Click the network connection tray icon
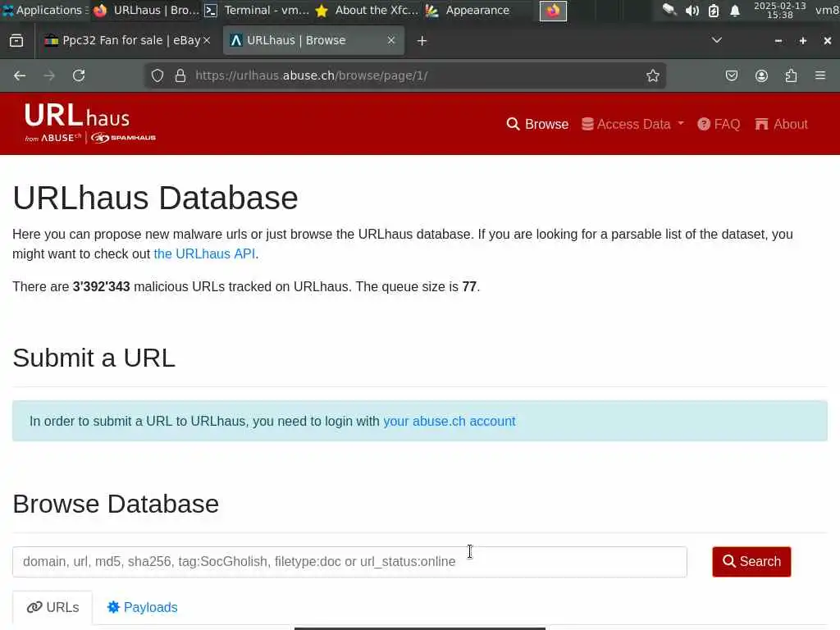The height and width of the screenshot is (630, 840). pos(669,10)
